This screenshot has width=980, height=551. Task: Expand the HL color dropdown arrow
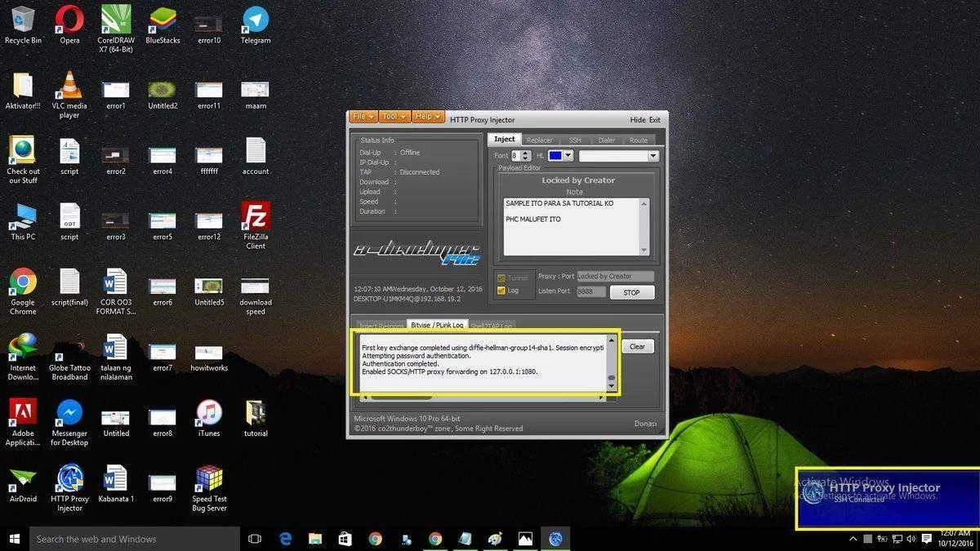pyautogui.click(x=568, y=156)
